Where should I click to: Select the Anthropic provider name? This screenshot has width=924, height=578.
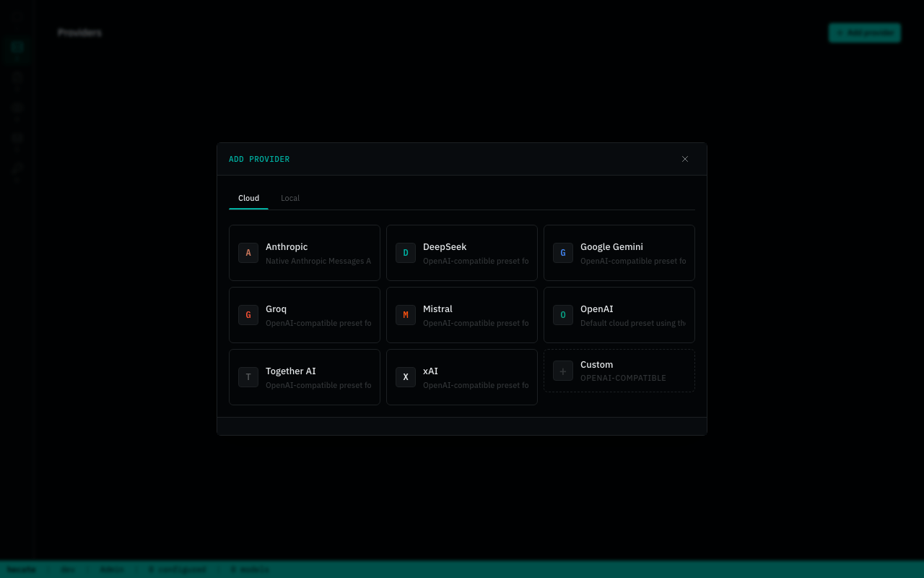287,247
